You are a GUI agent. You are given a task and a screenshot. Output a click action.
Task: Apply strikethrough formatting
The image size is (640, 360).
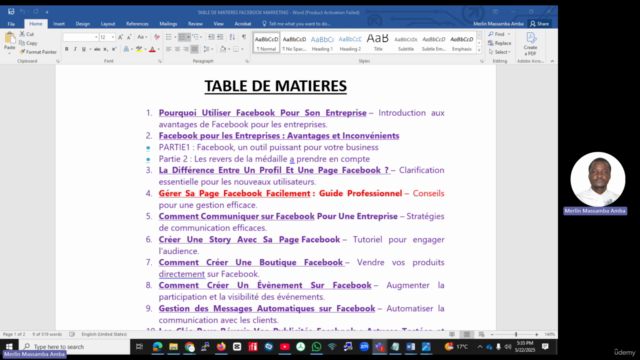(x=97, y=49)
